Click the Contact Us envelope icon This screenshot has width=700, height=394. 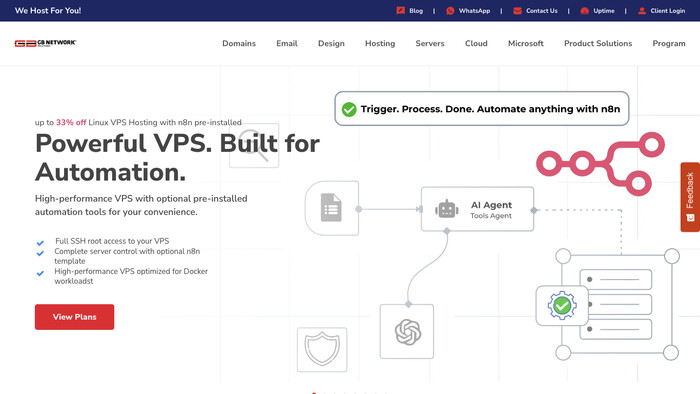point(517,11)
